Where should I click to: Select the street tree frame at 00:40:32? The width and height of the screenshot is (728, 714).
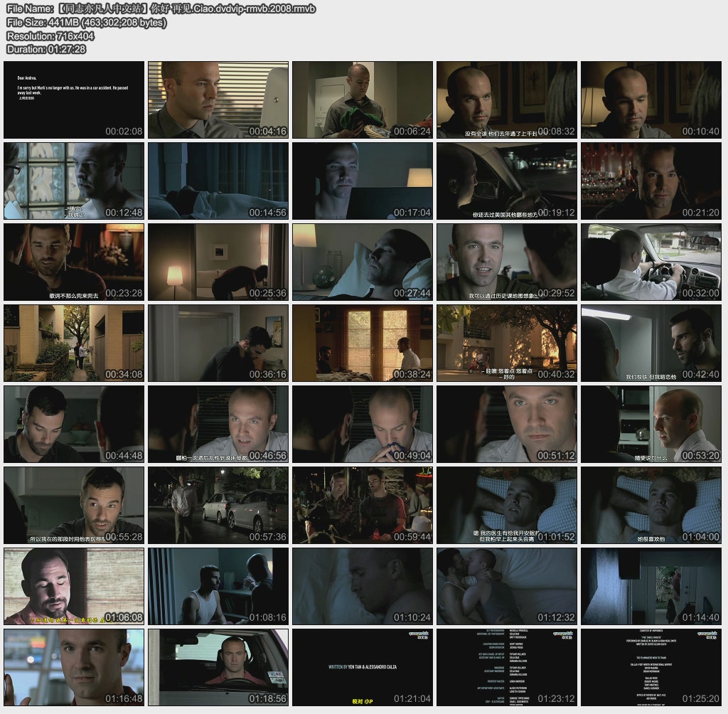[506, 343]
